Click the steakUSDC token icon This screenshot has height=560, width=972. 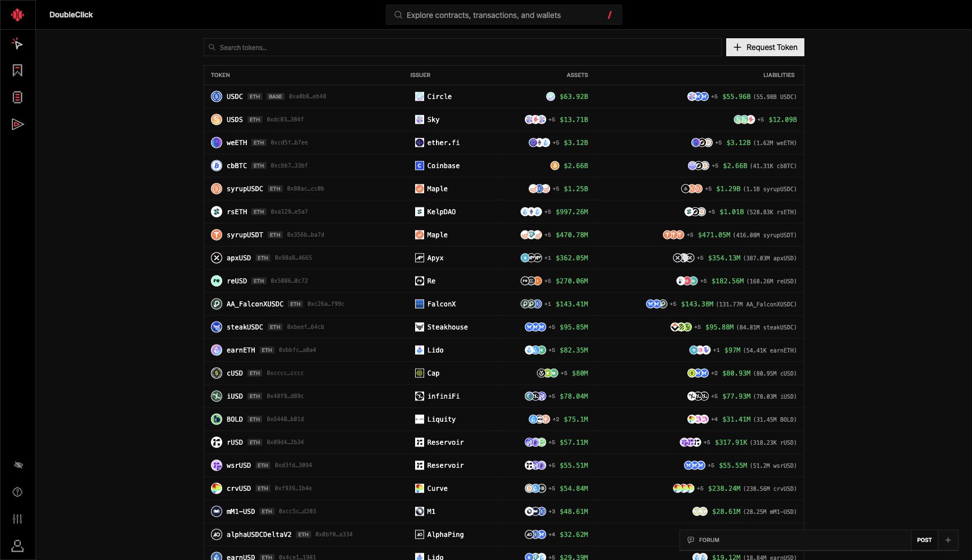217,327
